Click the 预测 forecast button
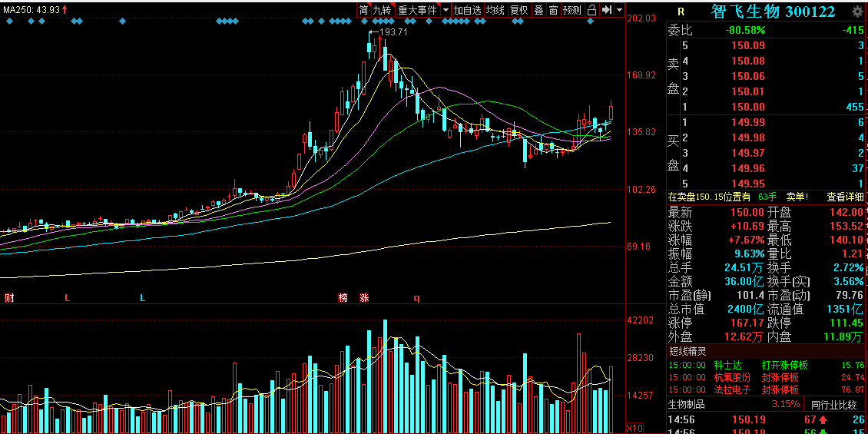Image resolution: width=868 pixels, height=434 pixels. coord(572,9)
